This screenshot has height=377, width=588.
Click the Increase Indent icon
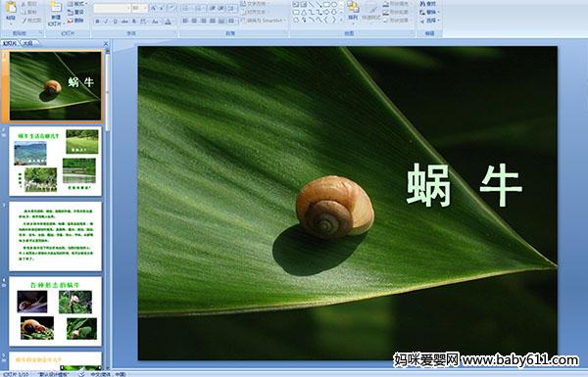221,8
